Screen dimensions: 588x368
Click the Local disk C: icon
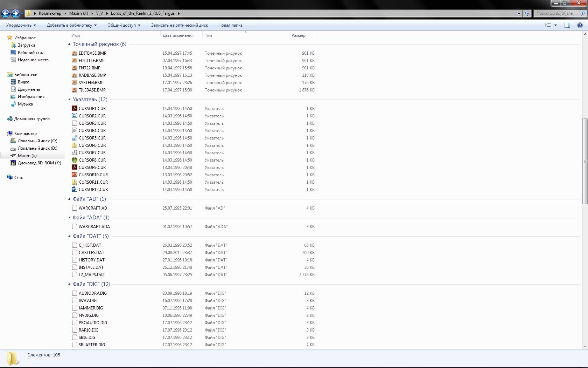[13, 141]
